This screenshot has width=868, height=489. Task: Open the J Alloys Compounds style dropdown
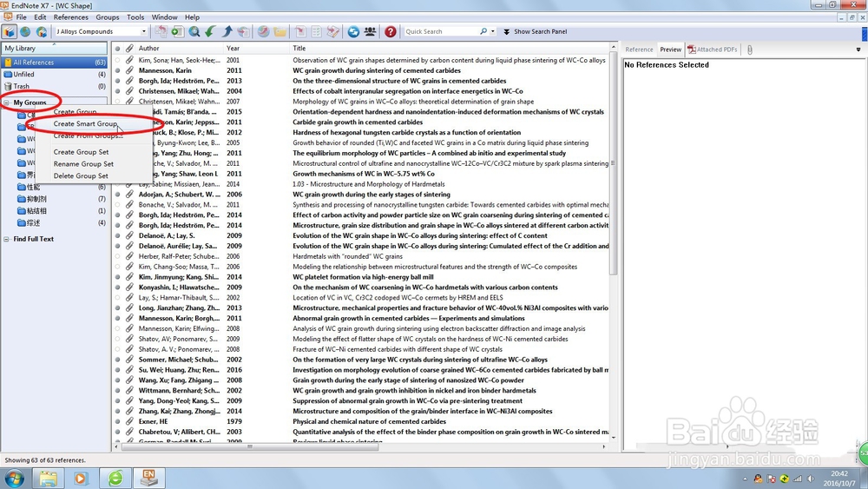[143, 31]
